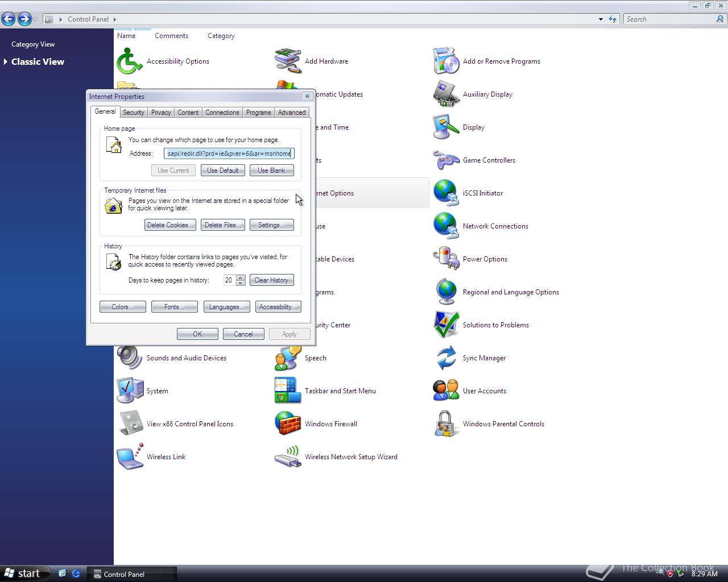
Task: Open the Solutions to Problems icon
Action: tap(446, 325)
